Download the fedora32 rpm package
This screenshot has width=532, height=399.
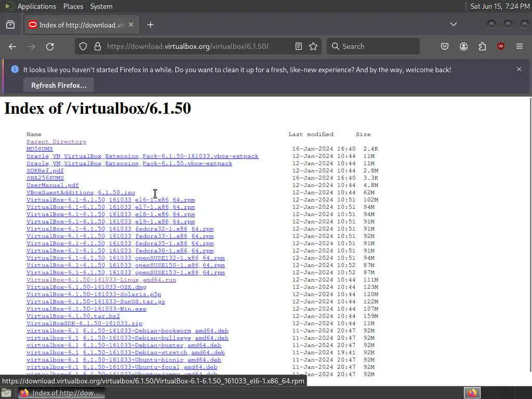(120, 229)
